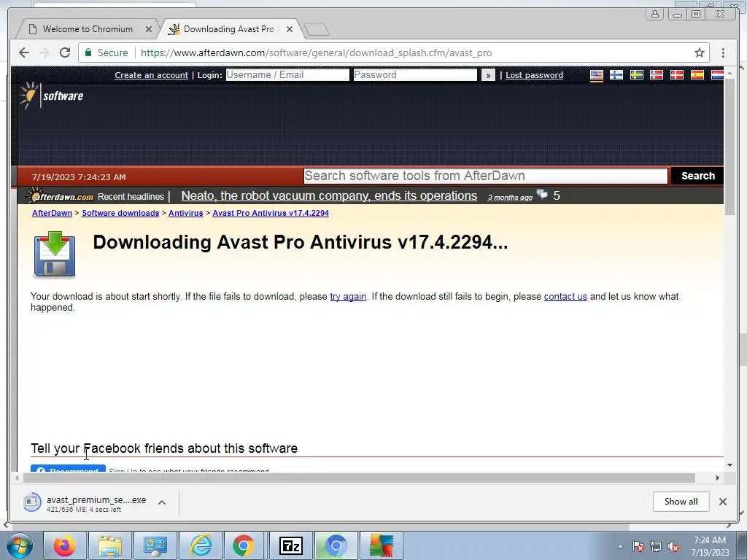This screenshot has width=747, height=560.
Task: Click the try again download link
Action: [x=348, y=296]
